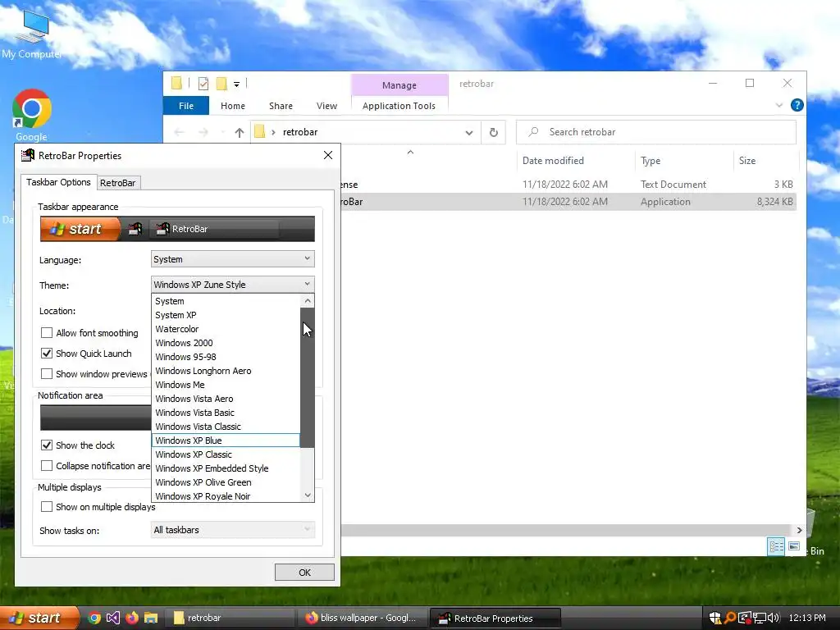840x630 pixels.
Task: Choose the Windows XP Blue theme
Action: [226, 441]
